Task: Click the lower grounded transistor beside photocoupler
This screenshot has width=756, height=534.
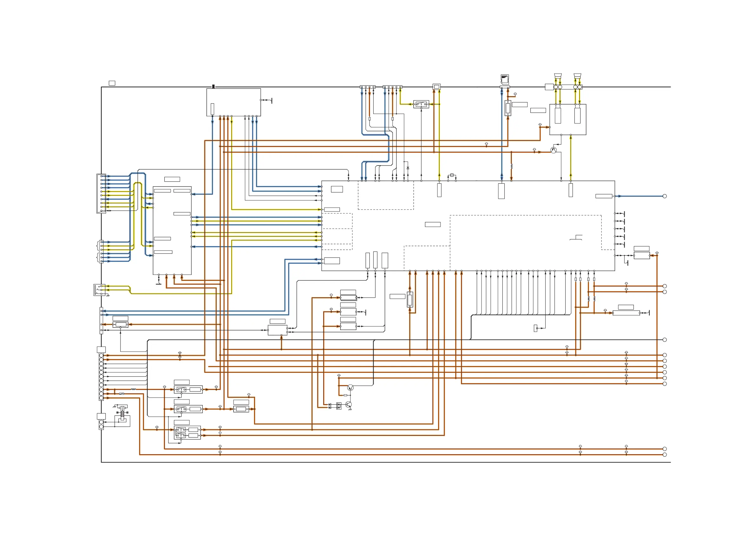Action: click(x=349, y=404)
